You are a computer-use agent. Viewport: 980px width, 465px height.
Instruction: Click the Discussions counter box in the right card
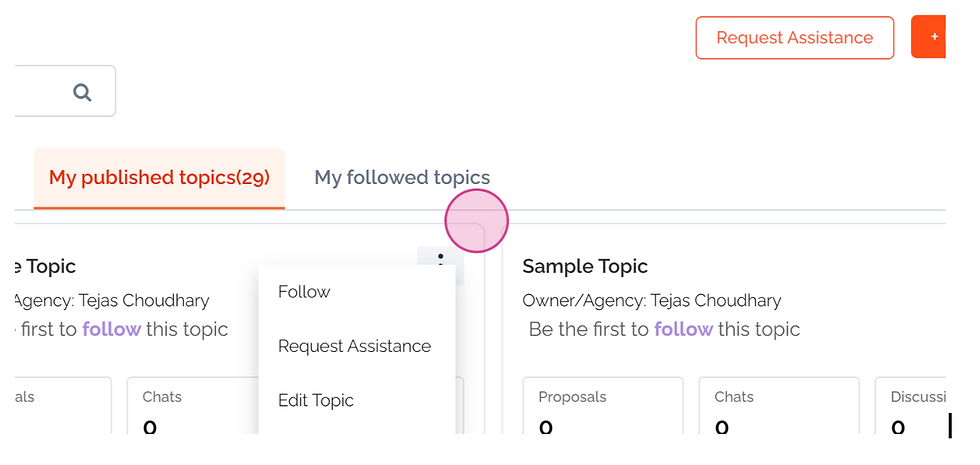[x=910, y=405]
